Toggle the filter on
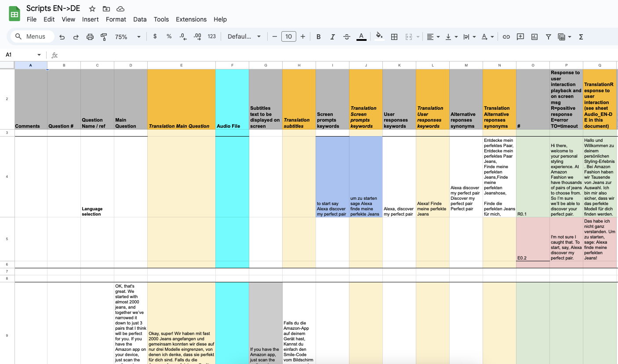The height and width of the screenshot is (364, 618). click(x=549, y=37)
